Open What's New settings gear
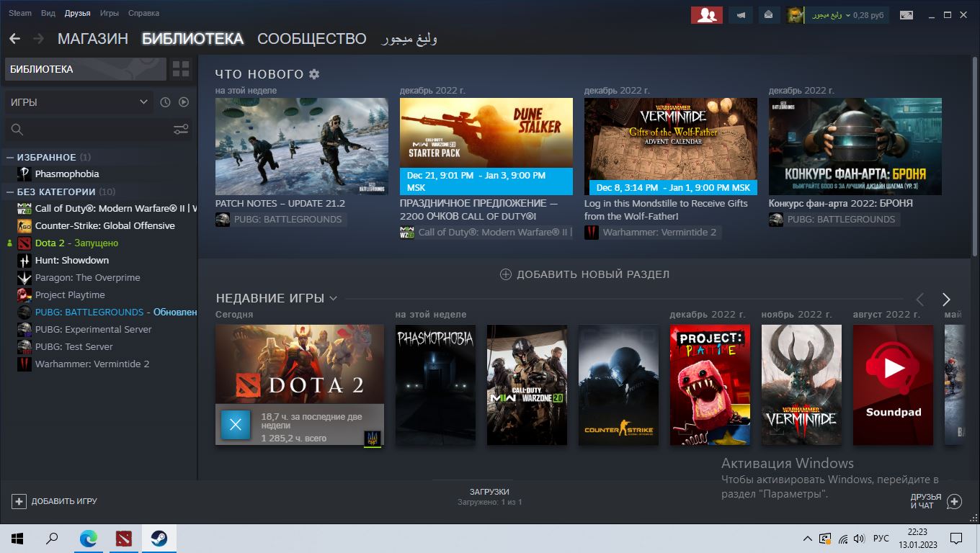 pos(314,74)
